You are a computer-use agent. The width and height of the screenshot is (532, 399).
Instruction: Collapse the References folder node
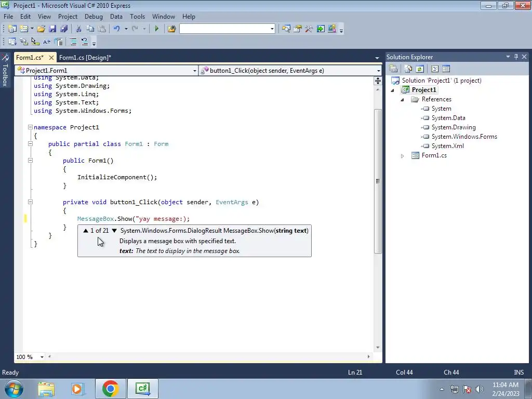click(x=403, y=100)
